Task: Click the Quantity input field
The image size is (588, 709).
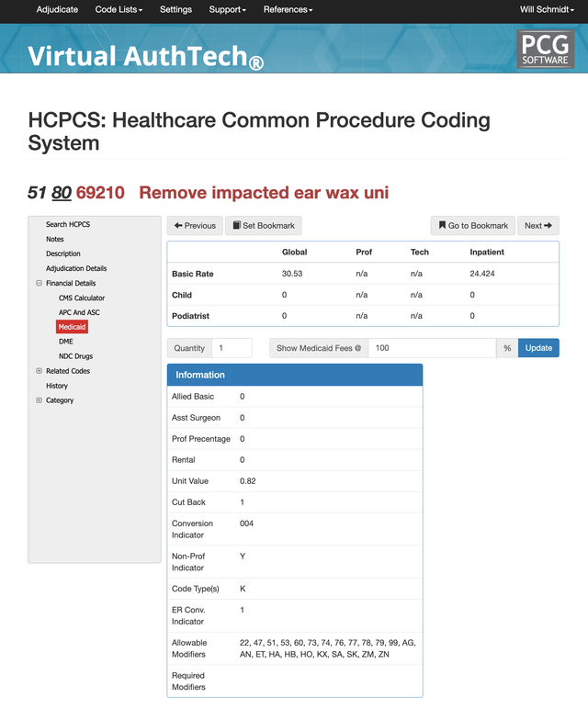Action: coord(232,348)
